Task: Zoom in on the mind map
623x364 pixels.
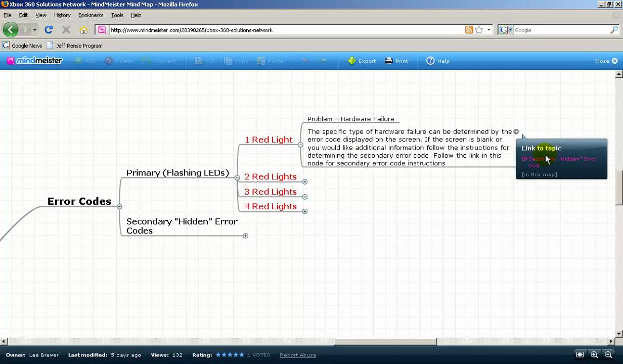Action: [595, 355]
